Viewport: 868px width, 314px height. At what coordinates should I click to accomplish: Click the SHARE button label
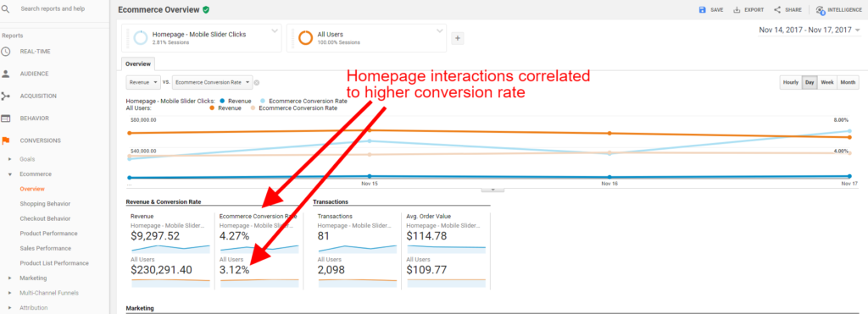pyautogui.click(x=793, y=10)
